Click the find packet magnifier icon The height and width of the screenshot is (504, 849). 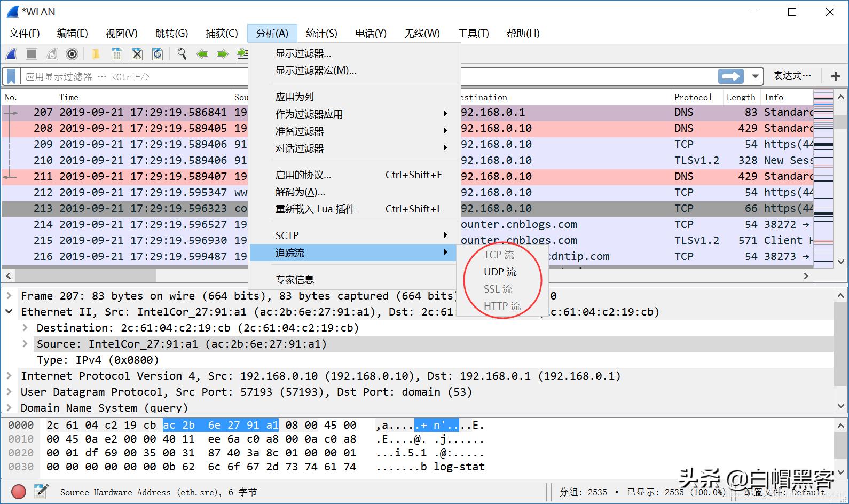tap(182, 54)
